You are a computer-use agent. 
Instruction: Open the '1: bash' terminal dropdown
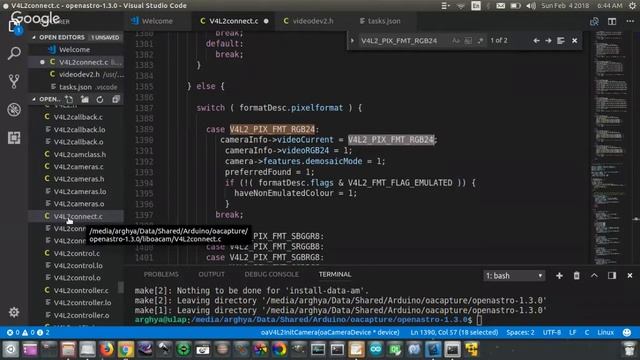(514, 276)
